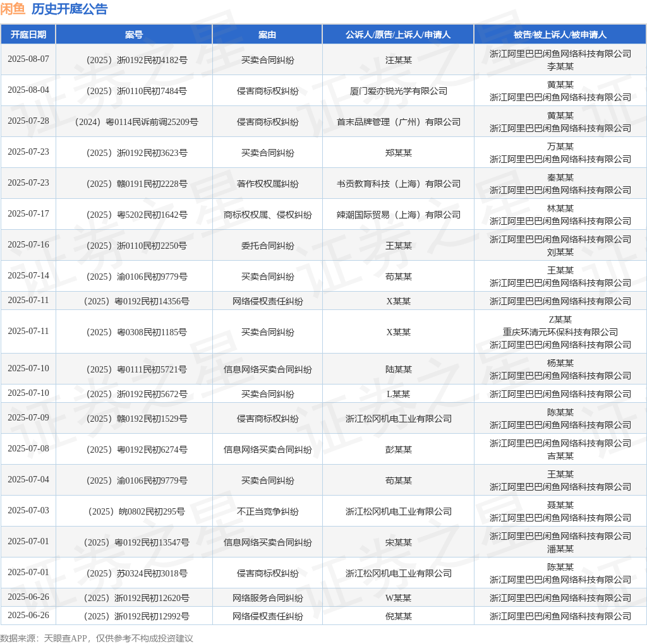The image size is (647, 644).
Task: Click defendant 重庆环清元环保科技有限公司
Action: [x=560, y=332]
